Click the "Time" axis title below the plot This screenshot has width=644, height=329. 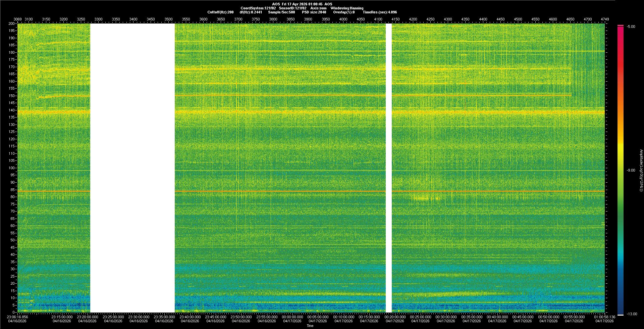(310, 326)
